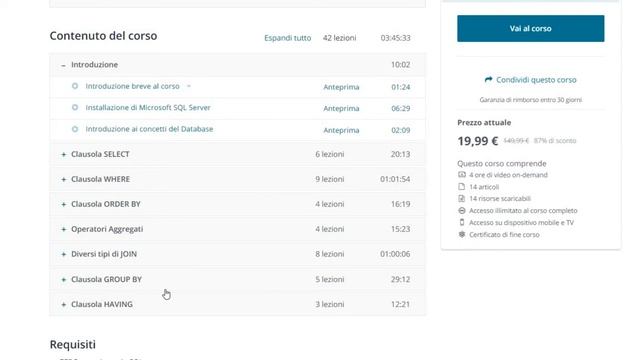The image size is (640, 360).
Task: Click the Clausola WHERE title text
Action: 100,179
